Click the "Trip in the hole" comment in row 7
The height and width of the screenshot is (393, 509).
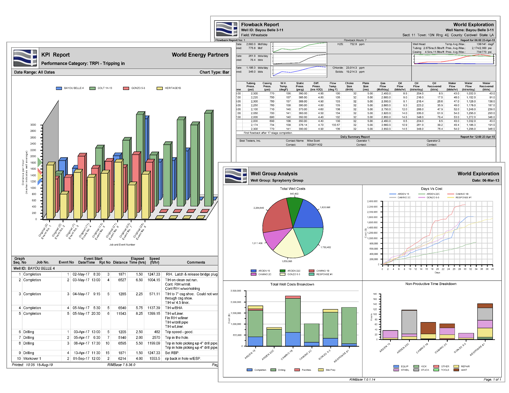[x=178, y=338]
